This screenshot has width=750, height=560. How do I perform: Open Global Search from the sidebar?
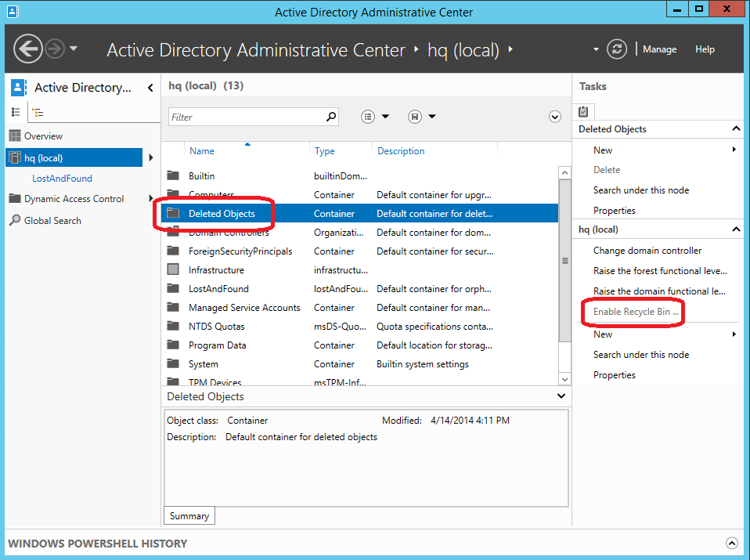point(55,220)
